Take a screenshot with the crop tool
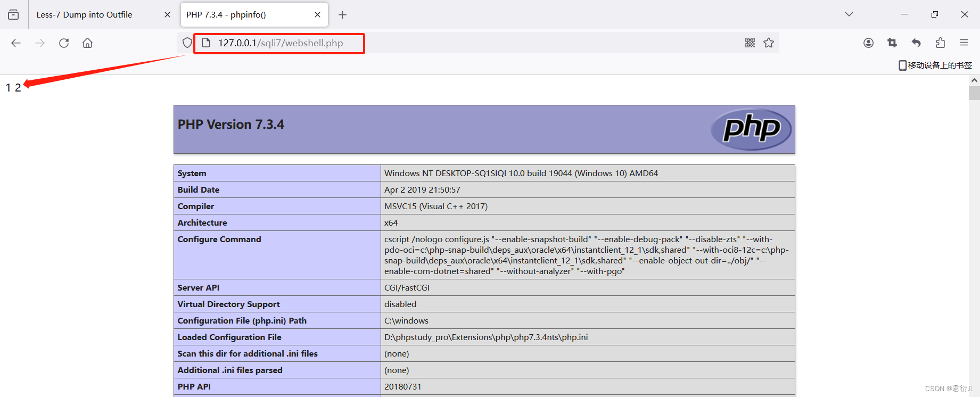This screenshot has width=980, height=397. [x=892, y=43]
